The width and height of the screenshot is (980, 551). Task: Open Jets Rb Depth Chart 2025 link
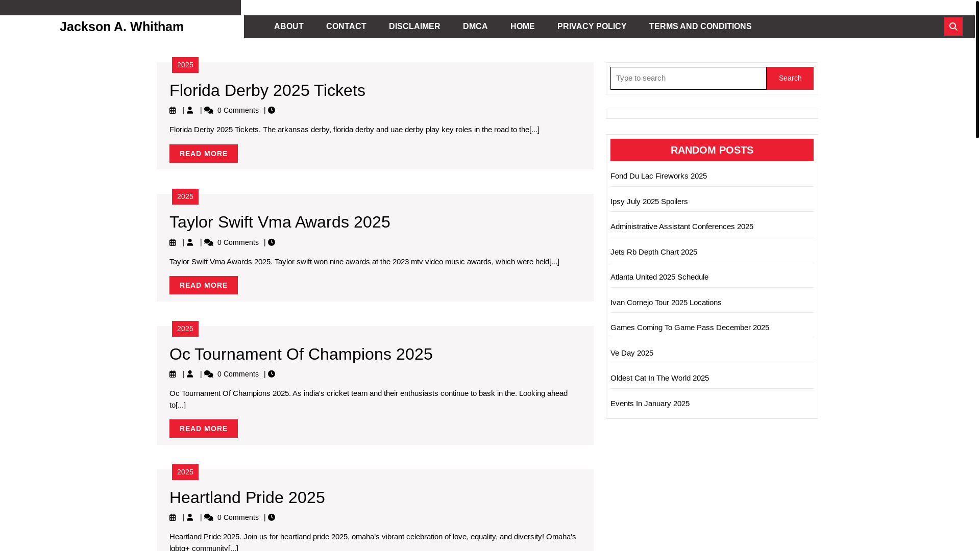point(653,252)
